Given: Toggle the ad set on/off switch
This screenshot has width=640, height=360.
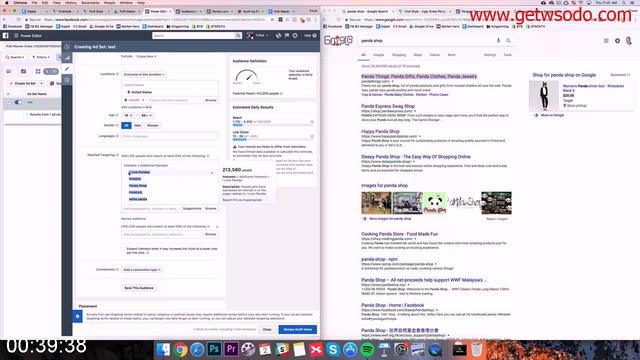Looking at the screenshot, I should click(18, 102).
